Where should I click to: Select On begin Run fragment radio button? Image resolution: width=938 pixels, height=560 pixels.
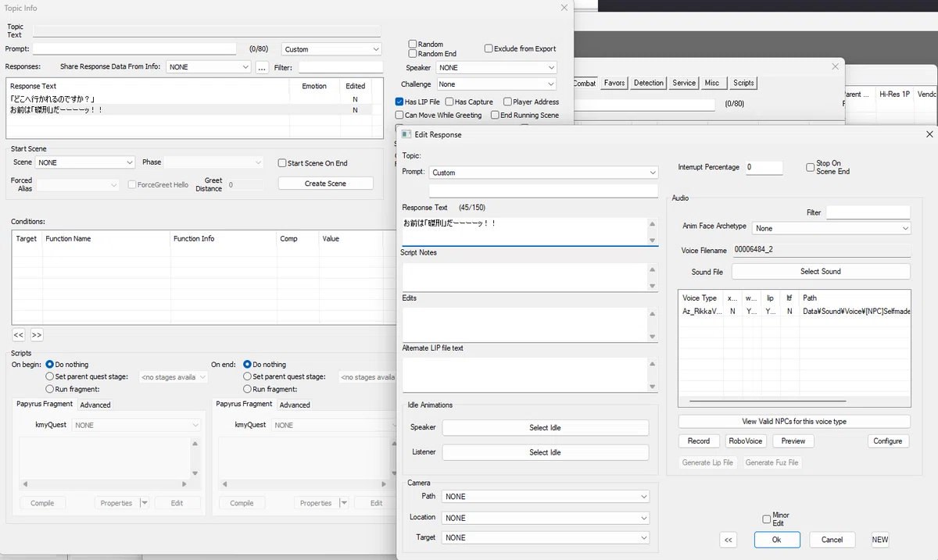[50, 389]
